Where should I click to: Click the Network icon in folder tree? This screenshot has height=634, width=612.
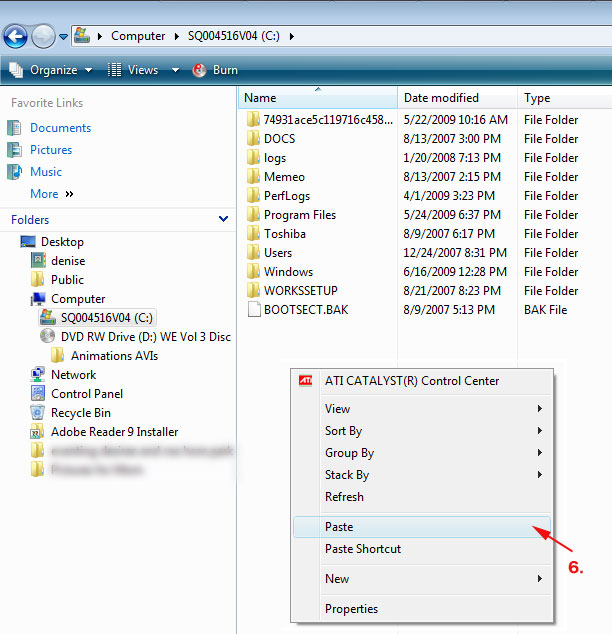pos(38,375)
